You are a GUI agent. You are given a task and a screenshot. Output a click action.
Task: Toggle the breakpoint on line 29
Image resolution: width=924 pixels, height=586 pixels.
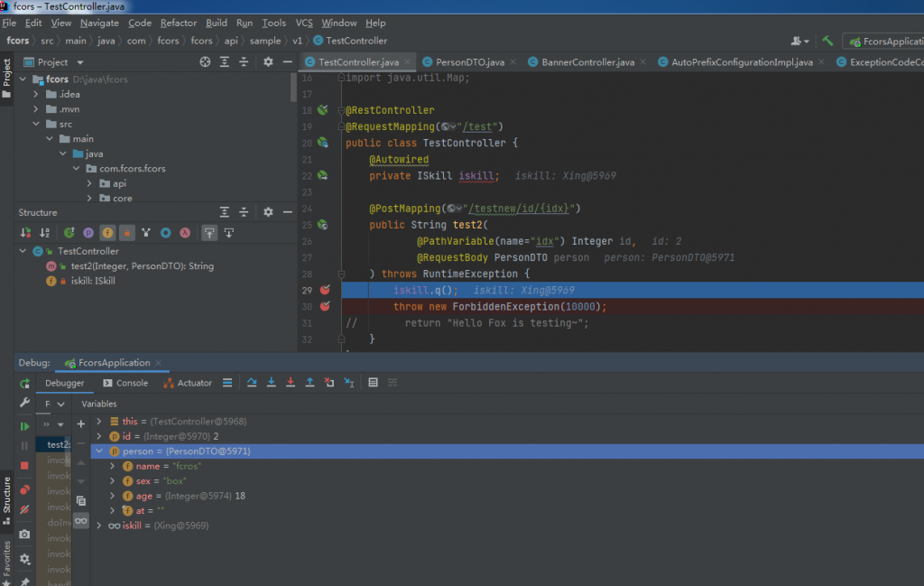coord(325,290)
